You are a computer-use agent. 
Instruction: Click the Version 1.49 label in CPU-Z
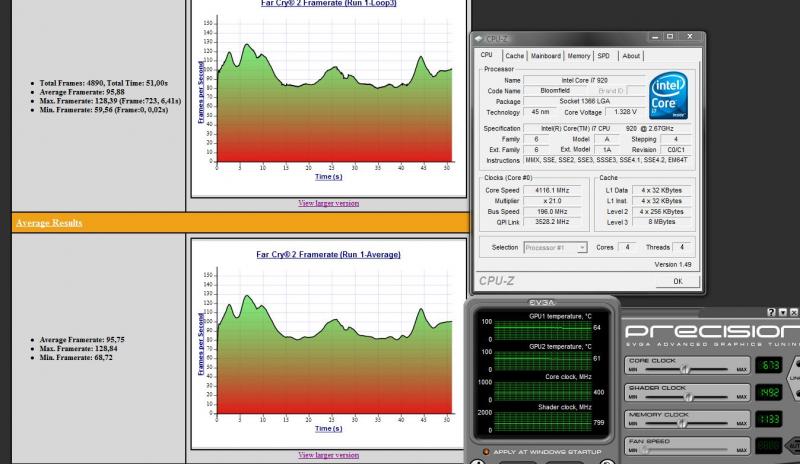(672, 264)
